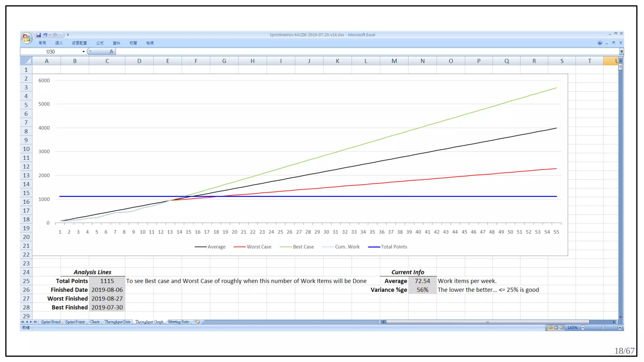This screenshot has height=362, width=644.
Task: Expand the Customize Quick Access Toolbar menu
Action: click(68, 35)
